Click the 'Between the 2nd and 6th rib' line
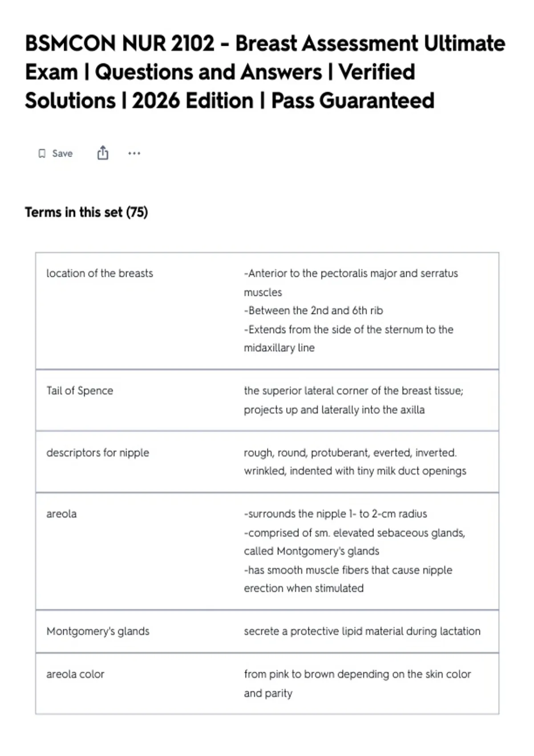The height and width of the screenshot is (756, 534). point(314,310)
